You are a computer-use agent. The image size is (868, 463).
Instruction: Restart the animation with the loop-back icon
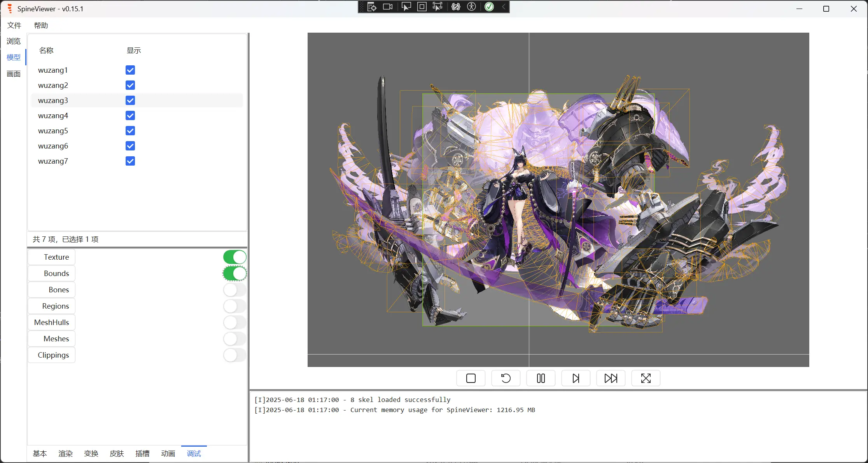point(506,378)
